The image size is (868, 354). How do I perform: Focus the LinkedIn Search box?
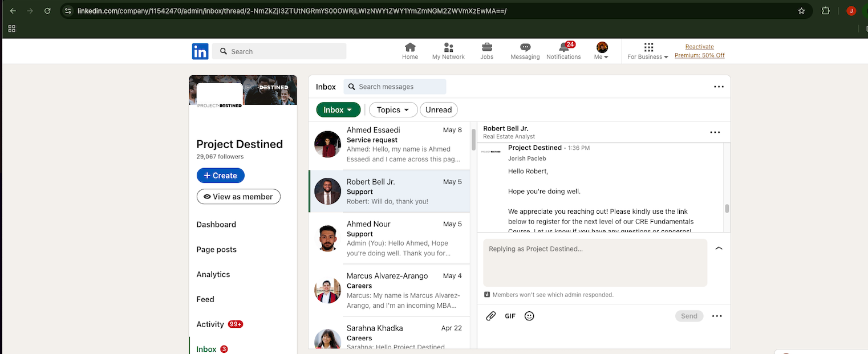(279, 51)
